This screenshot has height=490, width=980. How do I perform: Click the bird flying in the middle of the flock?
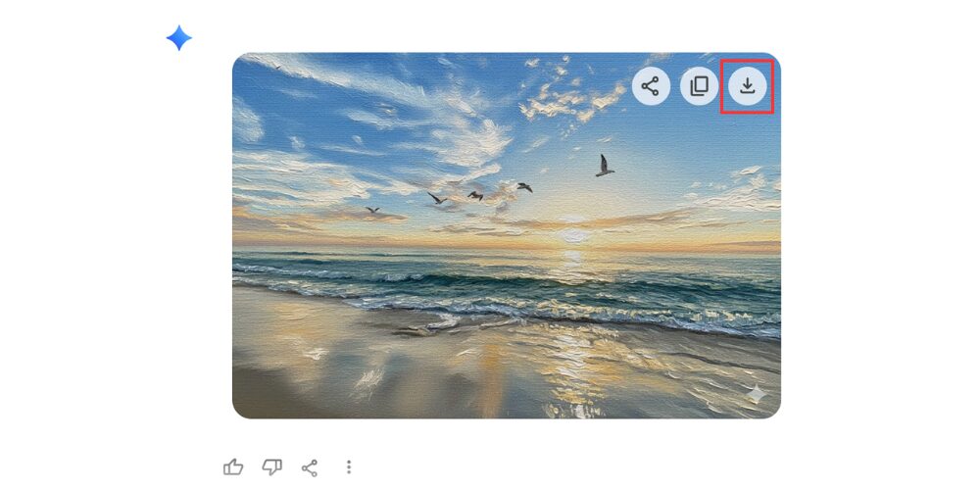point(475,196)
